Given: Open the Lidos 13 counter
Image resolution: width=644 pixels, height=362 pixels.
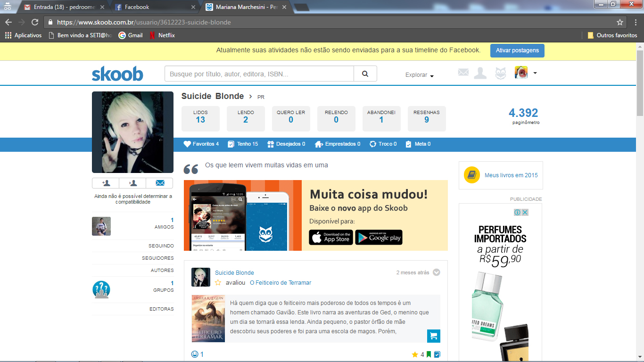Looking at the screenshot, I should [200, 118].
